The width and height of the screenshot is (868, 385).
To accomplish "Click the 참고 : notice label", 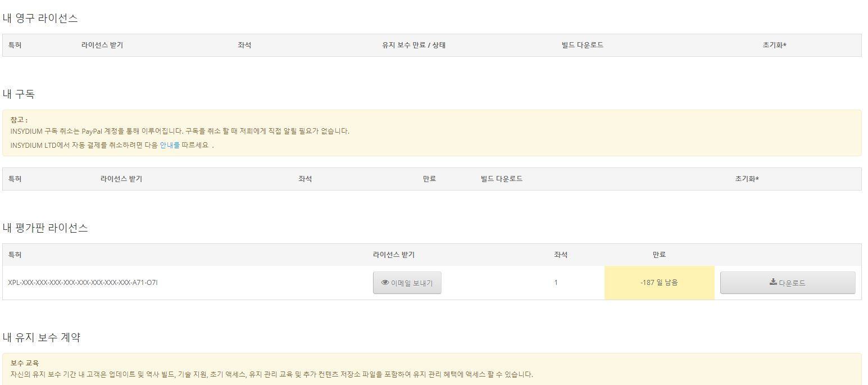I will point(19,120).
